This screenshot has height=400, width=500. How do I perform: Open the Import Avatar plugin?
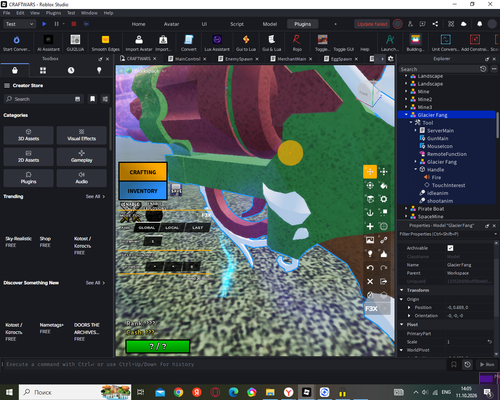click(139, 43)
